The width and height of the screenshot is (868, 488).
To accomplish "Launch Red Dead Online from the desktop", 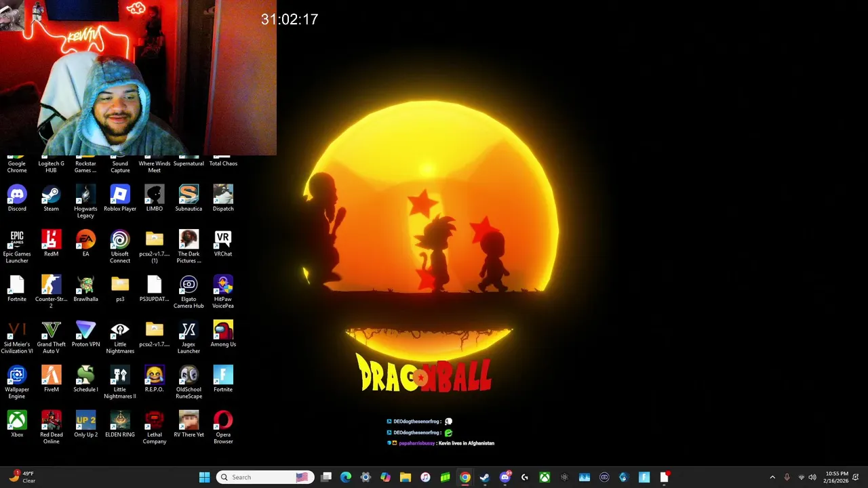I will pyautogui.click(x=51, y=428).
